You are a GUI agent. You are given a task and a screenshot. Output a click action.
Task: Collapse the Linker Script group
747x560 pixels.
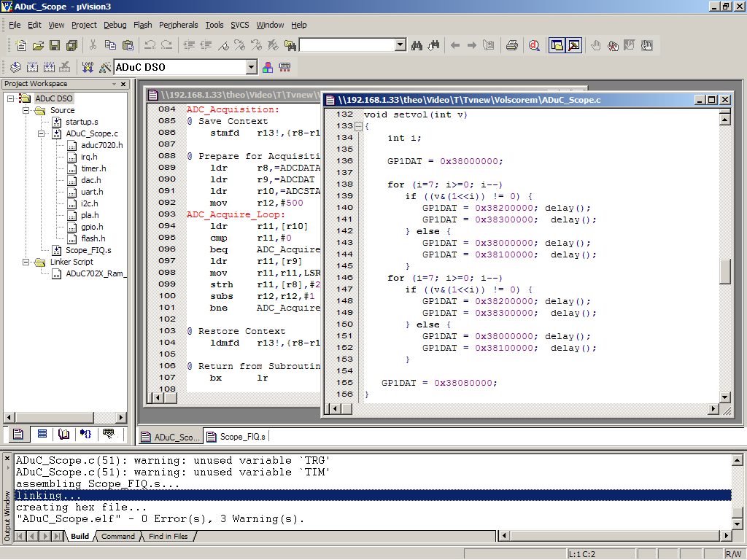[x=26, y=262]
